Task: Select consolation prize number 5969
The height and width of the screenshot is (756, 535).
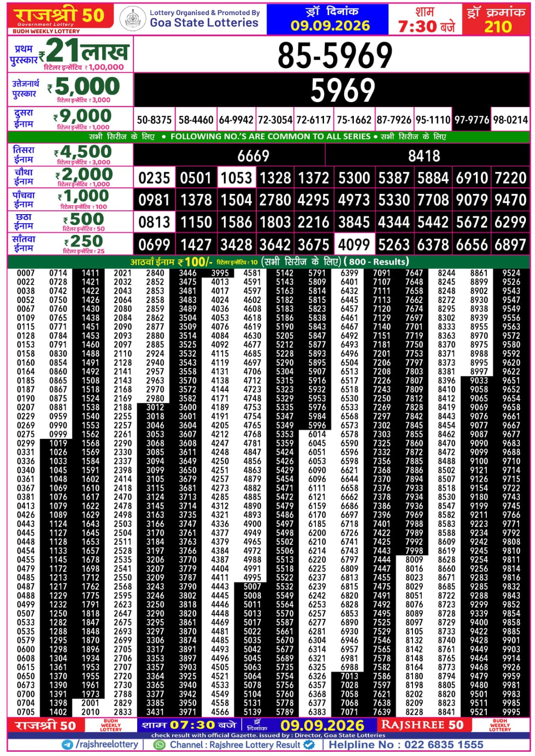Action: (x=342, y=90)
